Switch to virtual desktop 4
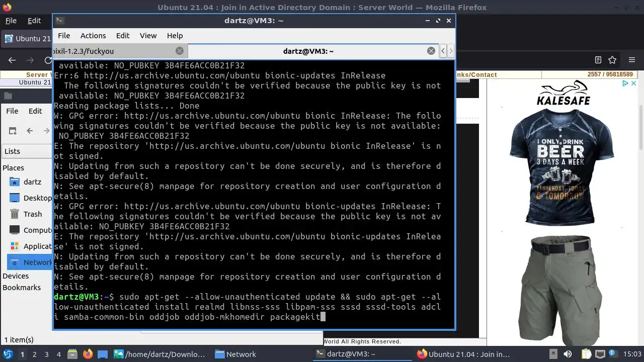 (x=58, y=354)
